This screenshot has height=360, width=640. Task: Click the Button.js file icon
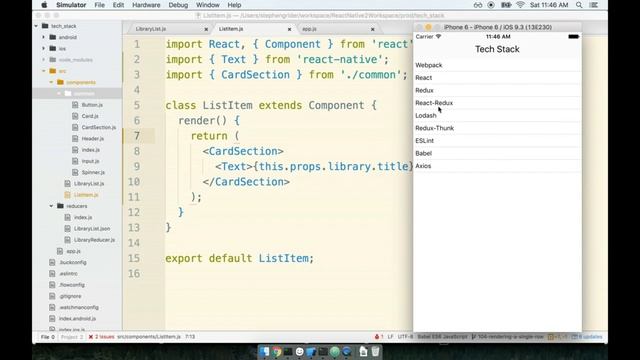tap(75, 105)
